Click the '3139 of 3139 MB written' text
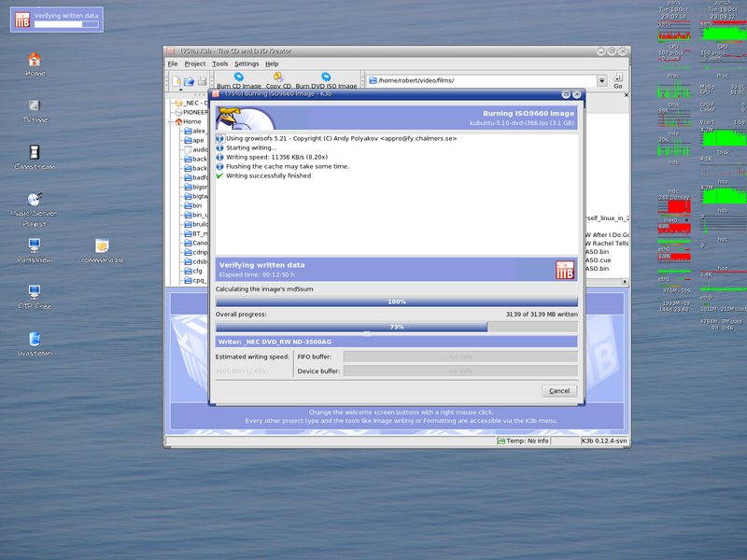Viewport: 747px width, 560px height. click(542, 315)
